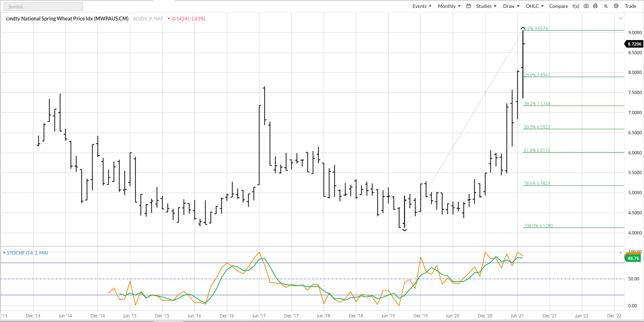Expand the Events dropdown
This screenshot has width=644, height=322.
[422, 6]
